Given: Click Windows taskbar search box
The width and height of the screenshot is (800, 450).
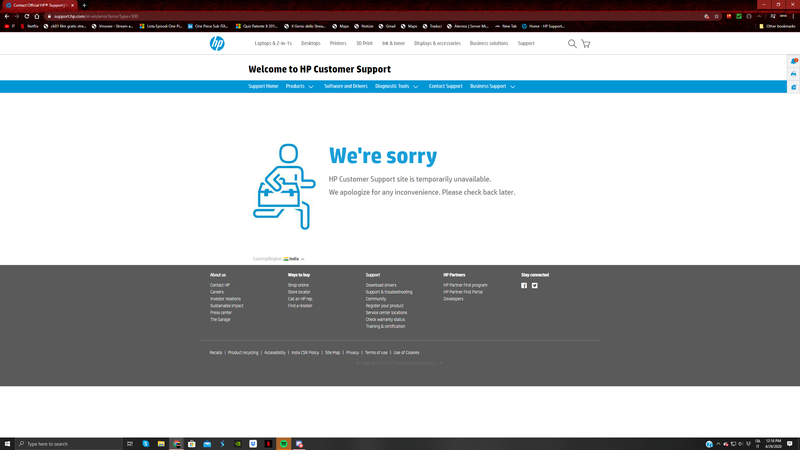Looking at the screenshot, I should point(70,444).
